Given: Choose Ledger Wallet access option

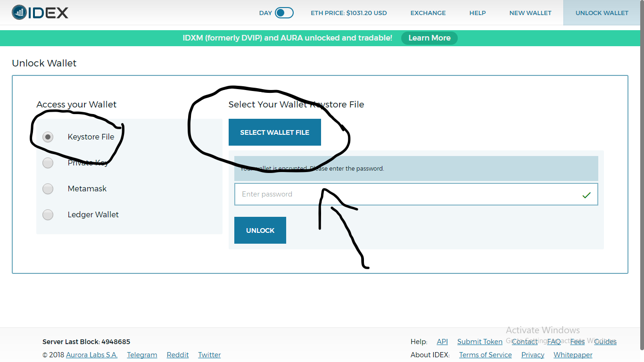Looking at the screenshot, I should tap(48, 214).
